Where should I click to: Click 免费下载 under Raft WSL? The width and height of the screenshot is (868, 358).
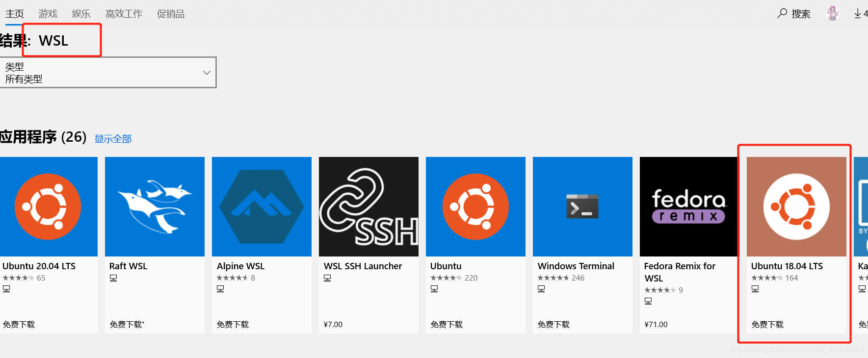click(x=127, y=324)
